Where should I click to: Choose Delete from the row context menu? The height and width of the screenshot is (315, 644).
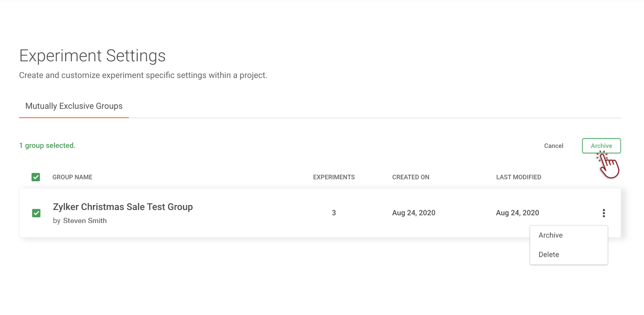point(548,254)
